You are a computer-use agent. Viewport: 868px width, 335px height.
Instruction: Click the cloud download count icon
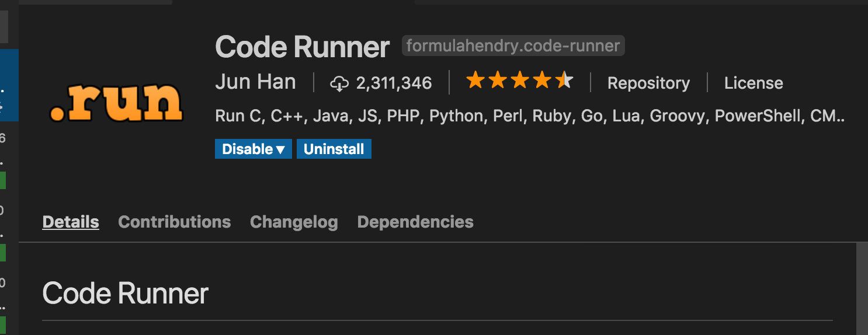pyautogui.click(x=339, y=83)
